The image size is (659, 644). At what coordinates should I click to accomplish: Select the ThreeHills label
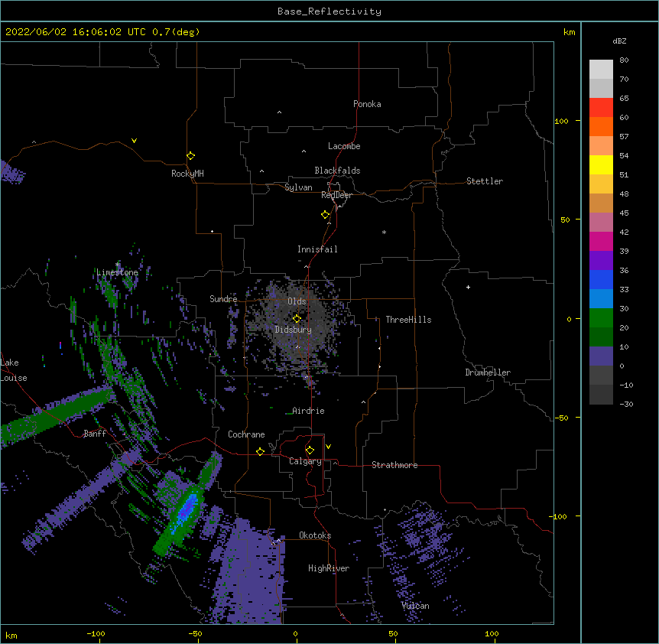408,320
